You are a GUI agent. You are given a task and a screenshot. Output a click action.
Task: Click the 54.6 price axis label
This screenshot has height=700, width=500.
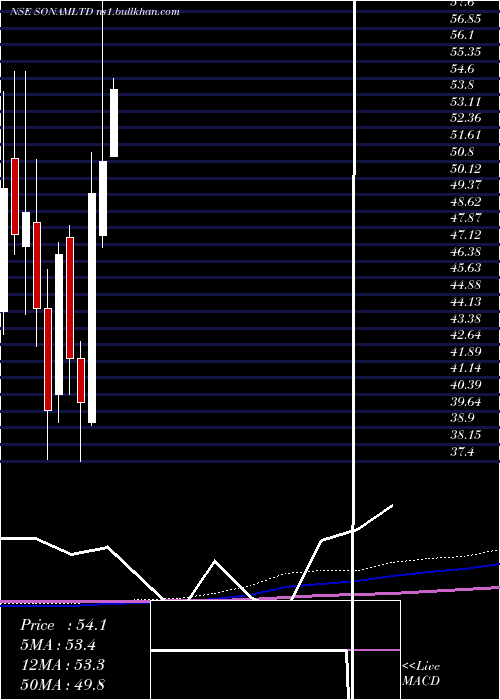point(462,69)
